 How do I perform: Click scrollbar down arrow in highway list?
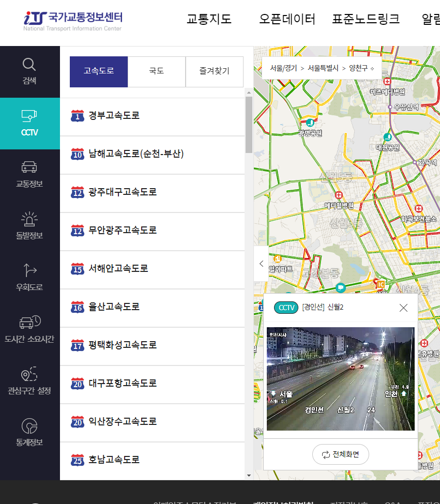click(x=249, y=476)
